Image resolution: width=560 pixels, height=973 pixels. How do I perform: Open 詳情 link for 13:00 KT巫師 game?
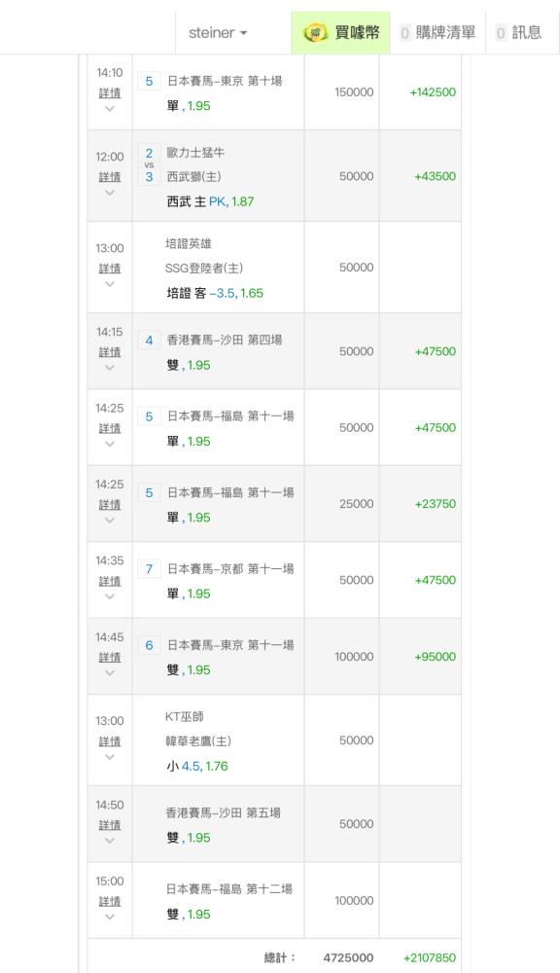coord(110,741)
